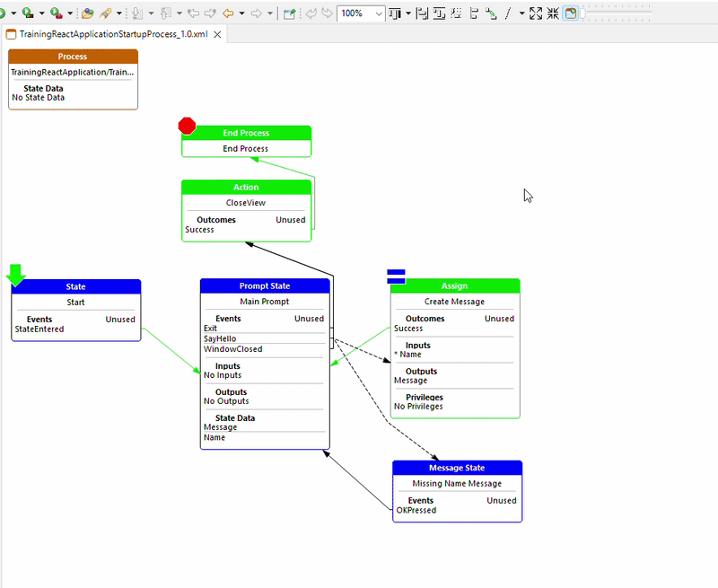Viewport: 718px width, 588px height.
Task: Select the Message State node header
Action: pos(457,468)
